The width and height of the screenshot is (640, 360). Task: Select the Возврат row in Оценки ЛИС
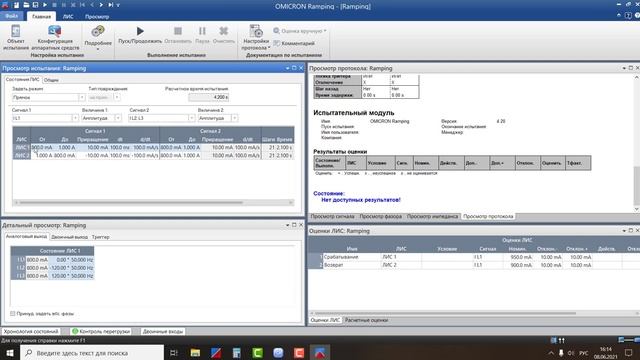(473, 265)
